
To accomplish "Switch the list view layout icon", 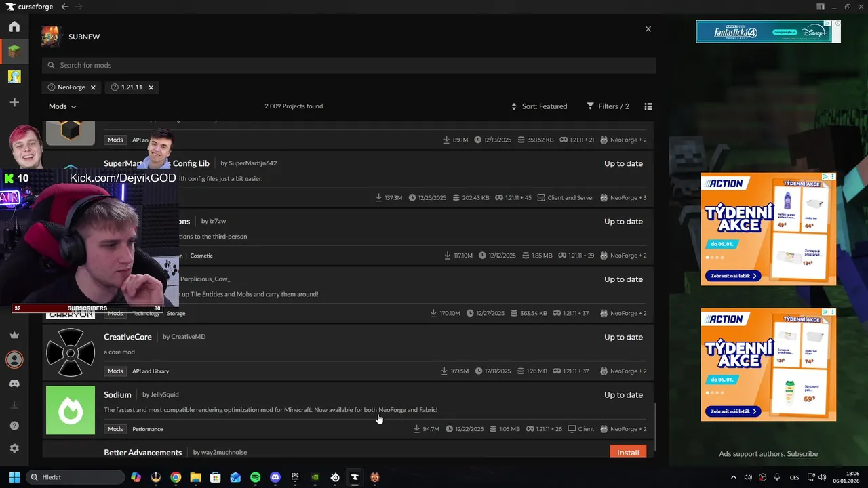I will (648, 106).
